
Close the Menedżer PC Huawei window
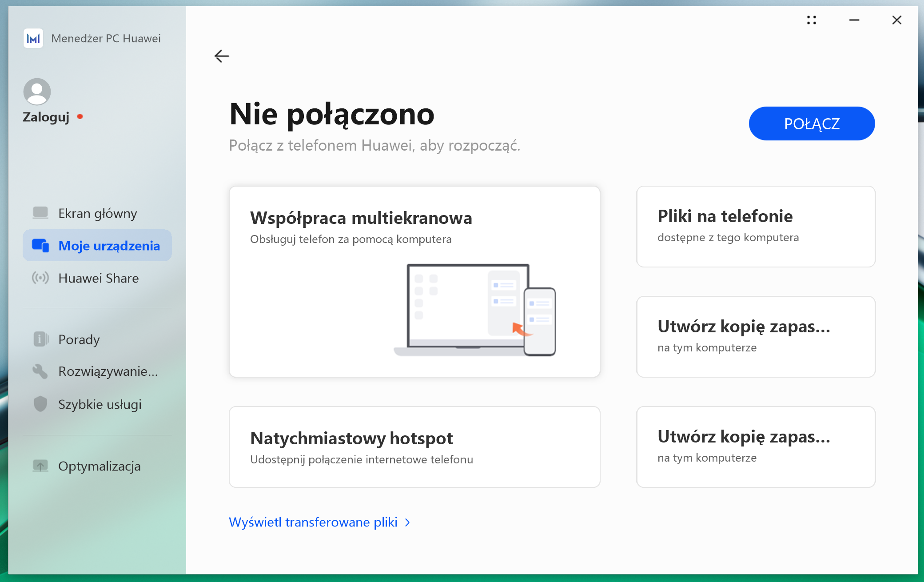coord(897,20)
